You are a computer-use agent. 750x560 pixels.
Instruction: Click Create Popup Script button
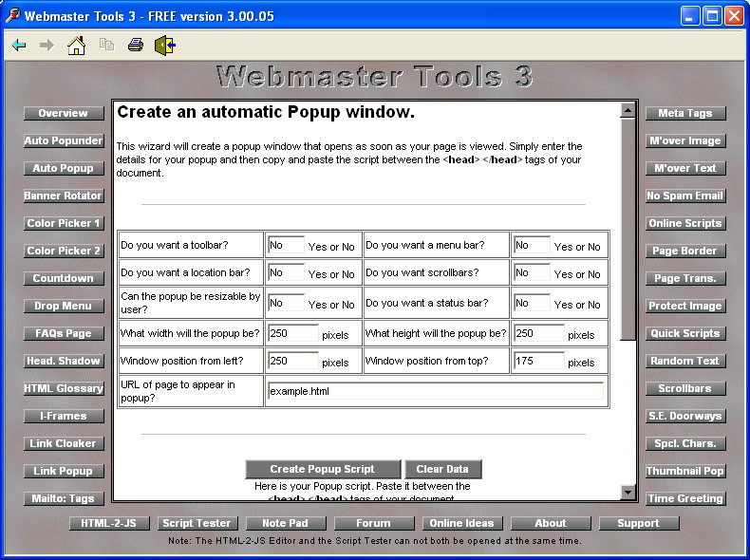point(323,469)
